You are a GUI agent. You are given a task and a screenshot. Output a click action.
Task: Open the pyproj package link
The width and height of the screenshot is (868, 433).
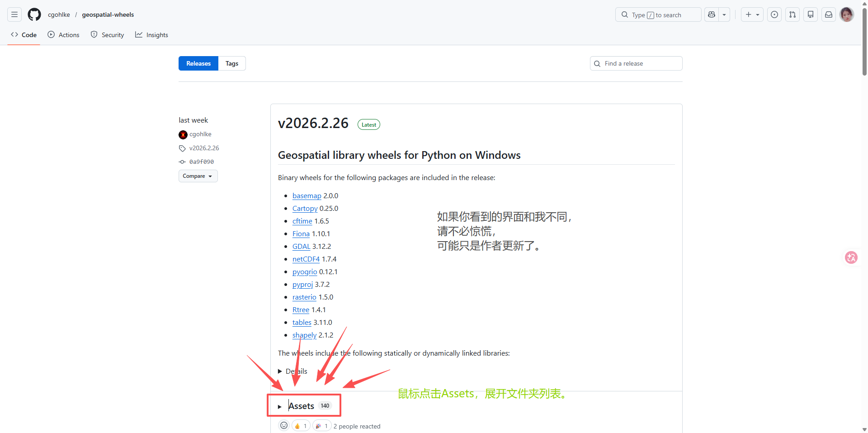pyautogui.click(x=303, y=285)
